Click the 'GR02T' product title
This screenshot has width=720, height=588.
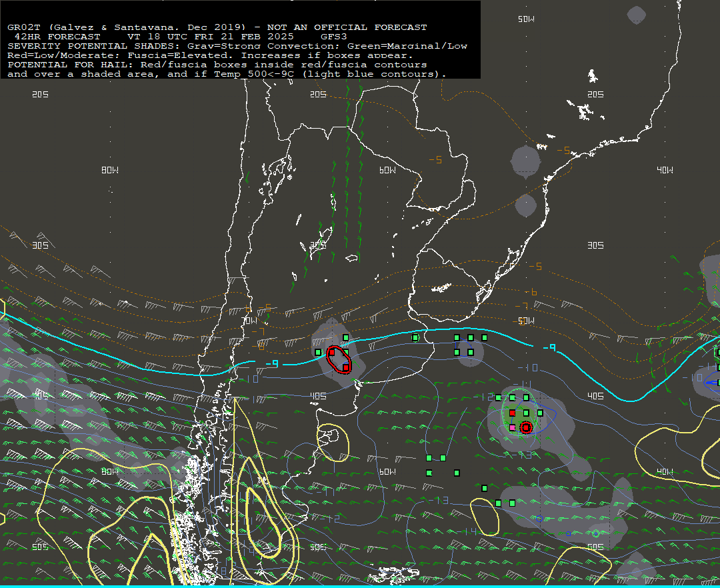pyautogui.click(x=23, y=27)
